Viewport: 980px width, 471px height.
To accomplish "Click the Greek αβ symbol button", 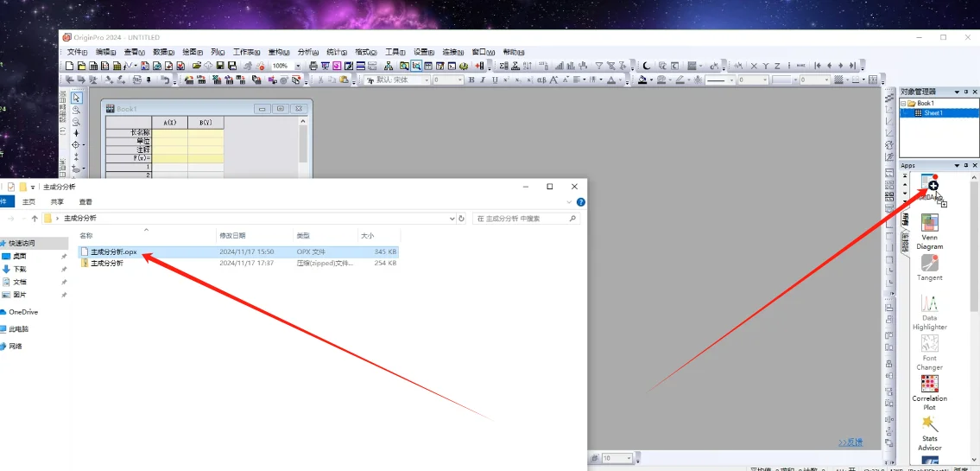I will [x=541, y=80].
